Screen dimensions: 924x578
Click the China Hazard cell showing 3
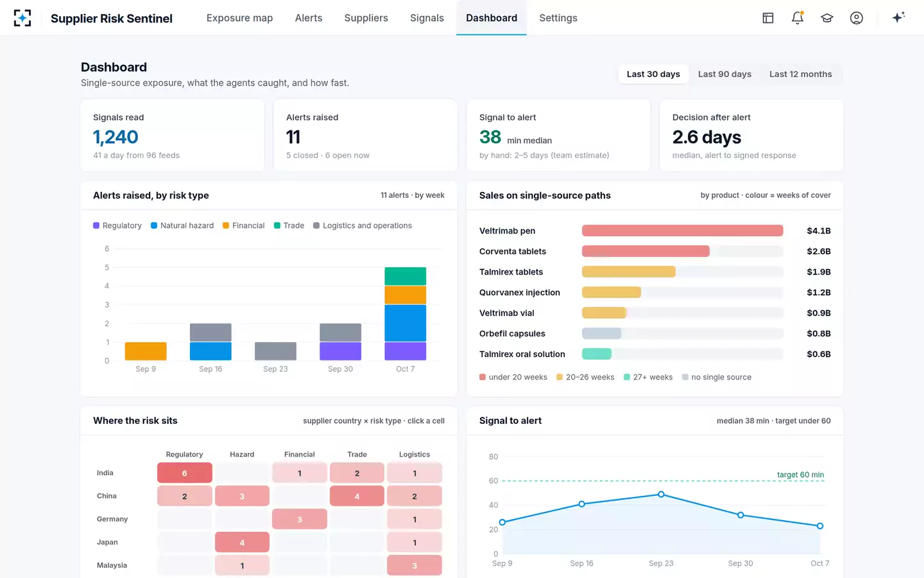click(x=242, y=496)
